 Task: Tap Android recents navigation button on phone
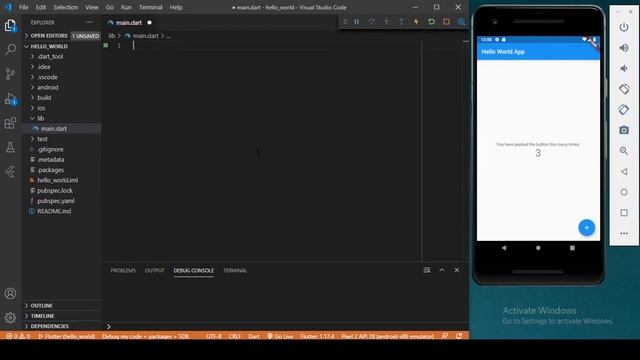click(x=572, y=248)
